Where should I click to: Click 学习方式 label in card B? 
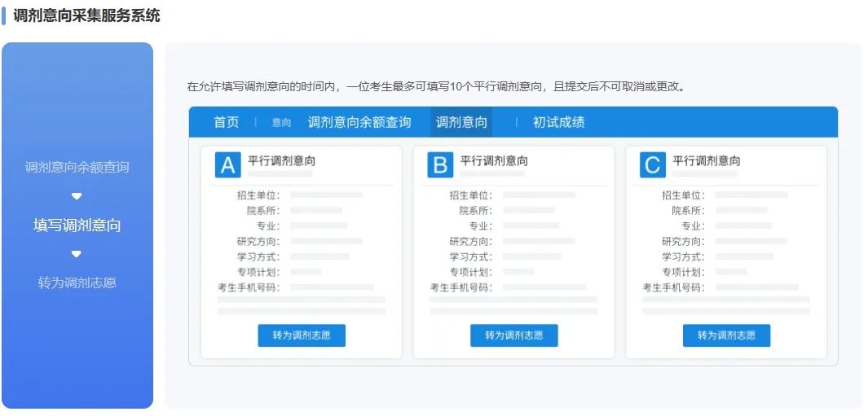click(x=471, y=257)
